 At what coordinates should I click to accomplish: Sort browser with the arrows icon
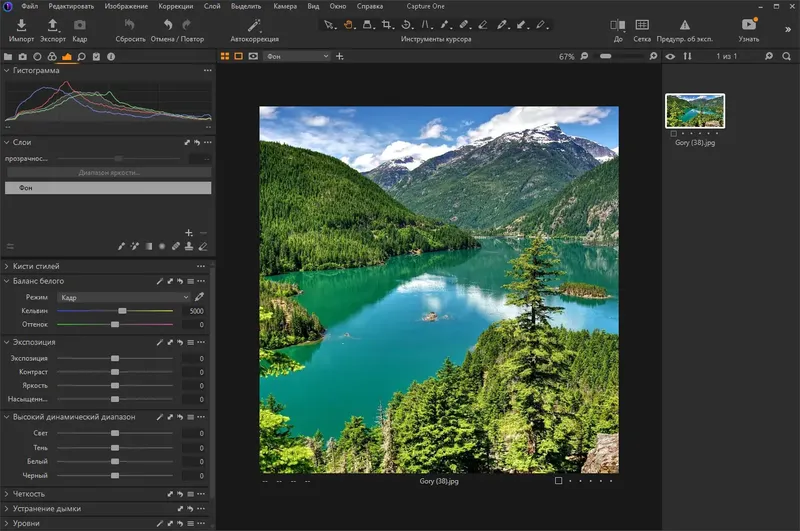(x=687, y=56)
